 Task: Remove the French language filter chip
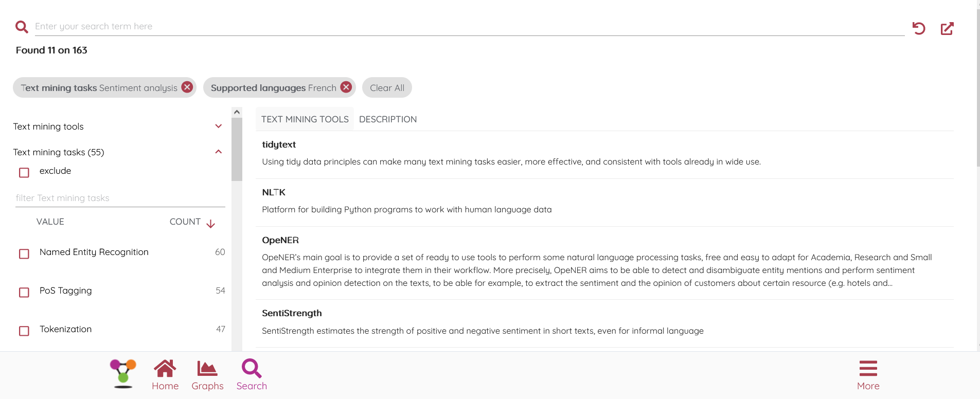click(x=346, y=87)
